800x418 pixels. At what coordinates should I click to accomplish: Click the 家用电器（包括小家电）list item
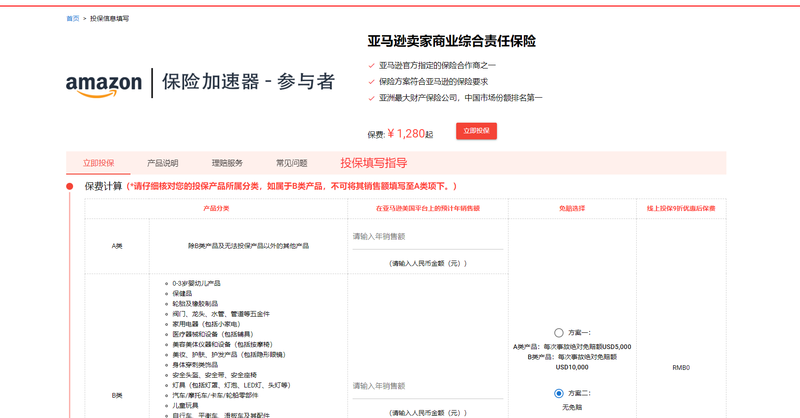click(x=206, y=324)
